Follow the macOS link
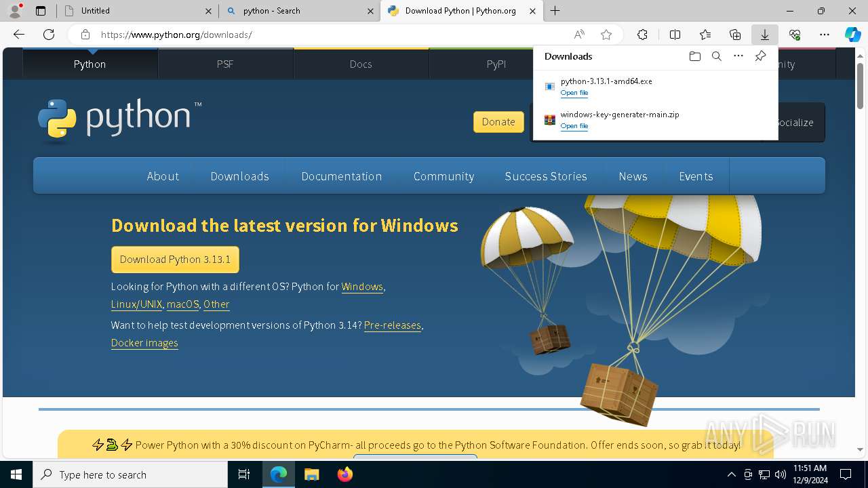The height and width of the screenshot is (488, 868). (183, 304)
